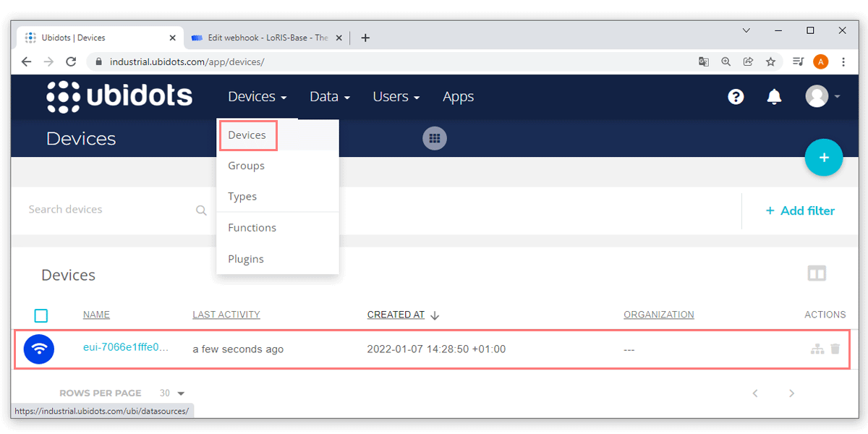Click the translate page icon in address bar

coord(703,61)
